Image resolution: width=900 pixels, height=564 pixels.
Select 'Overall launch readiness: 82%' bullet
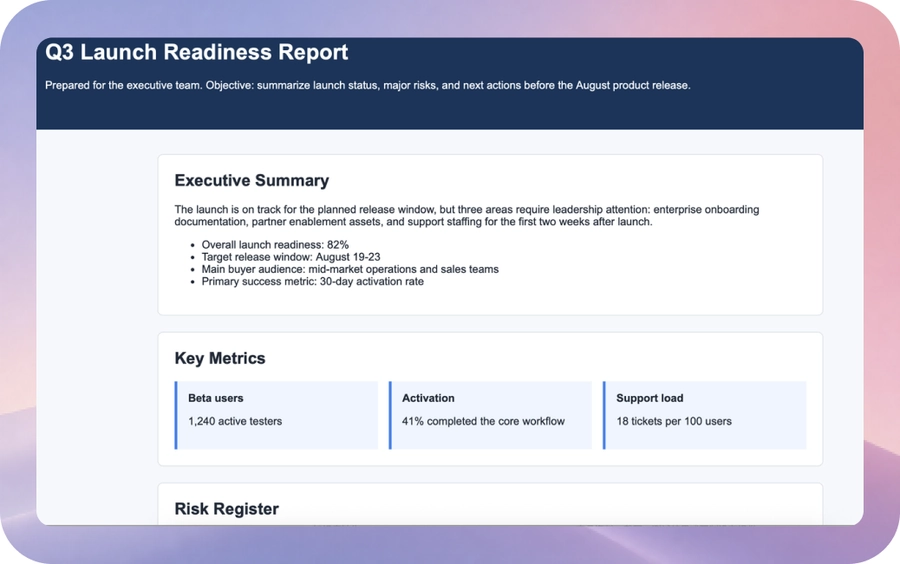click(x=275, y=244)
